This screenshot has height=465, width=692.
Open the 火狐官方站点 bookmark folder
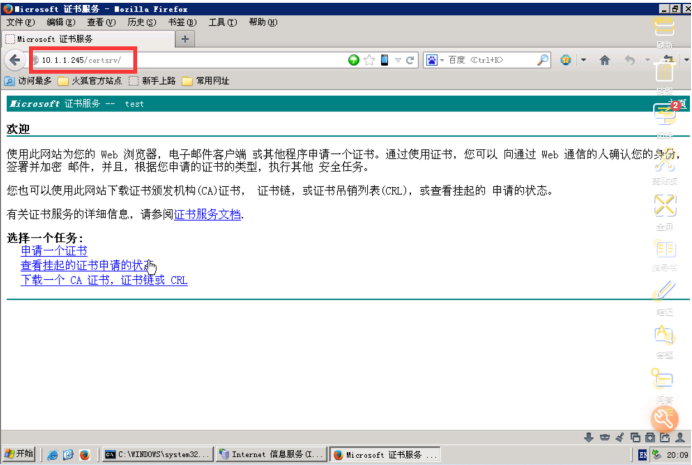pyautogui.click(x=90, y=81)
